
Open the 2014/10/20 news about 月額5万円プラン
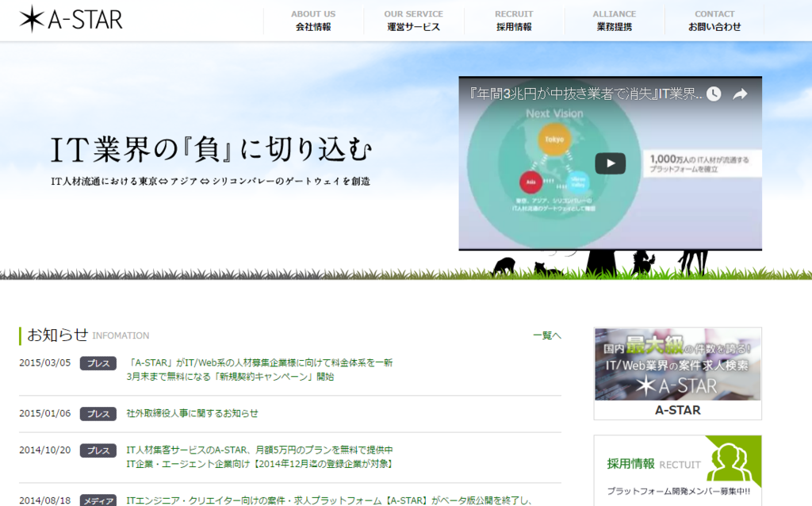pos(260,457)
